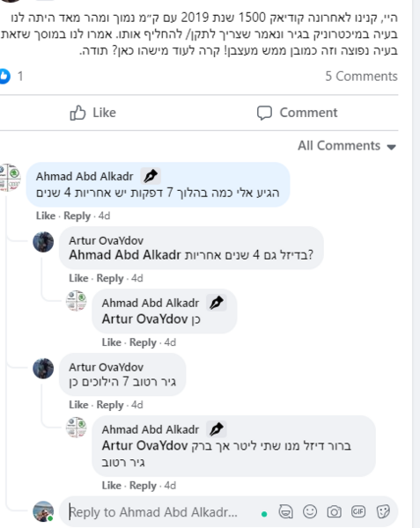Open the sticker picker in the reply box
Viewport: 420px width, 528px height.
[x=383, y=512]
